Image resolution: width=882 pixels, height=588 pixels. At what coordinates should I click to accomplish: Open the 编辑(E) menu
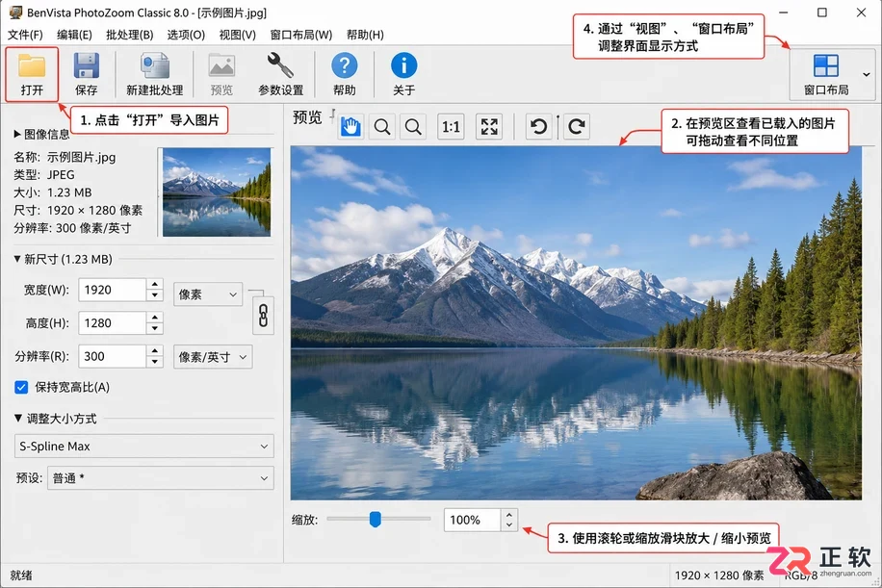coord(74,35)
